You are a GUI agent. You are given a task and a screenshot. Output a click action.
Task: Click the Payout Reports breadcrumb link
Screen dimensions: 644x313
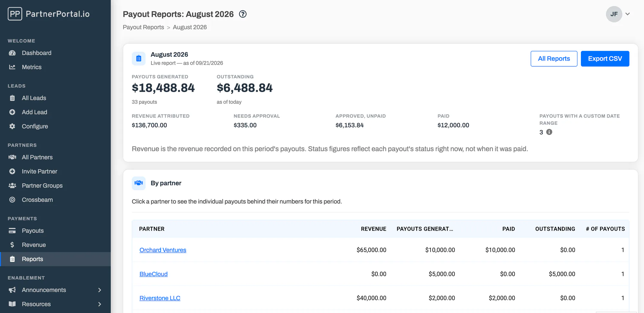click(143, 27)
